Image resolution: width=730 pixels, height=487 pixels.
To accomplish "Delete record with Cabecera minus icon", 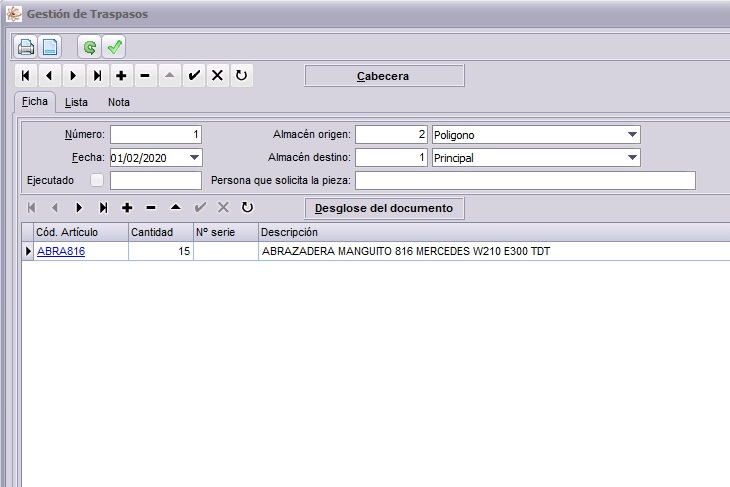I will click(x=145, y=75).
